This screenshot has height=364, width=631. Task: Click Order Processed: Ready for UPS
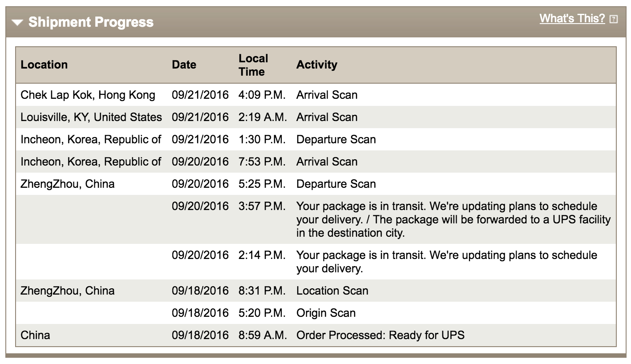coord(380,335)
